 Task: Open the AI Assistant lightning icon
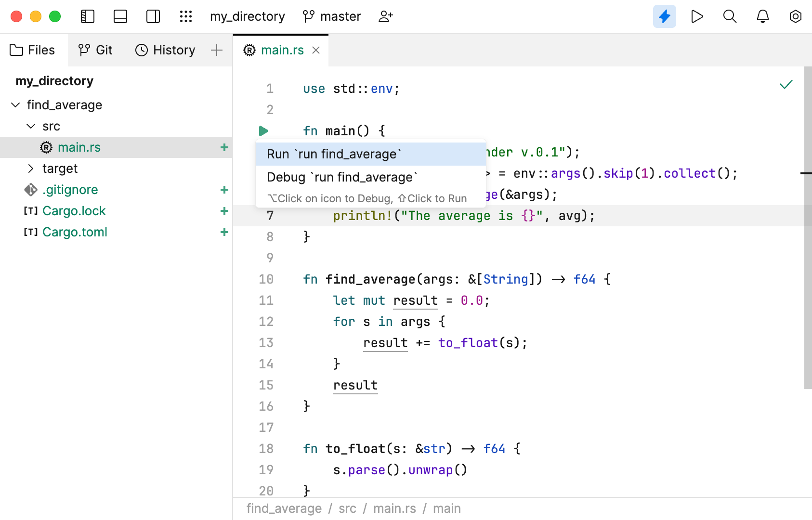coord(664,16)
